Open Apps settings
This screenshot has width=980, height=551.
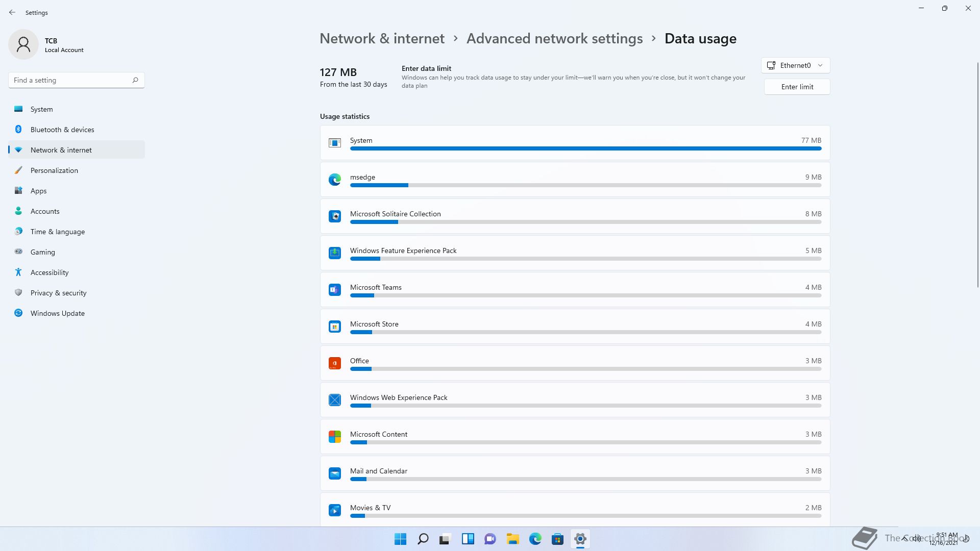pyautogui.click(x=77, y=190)
